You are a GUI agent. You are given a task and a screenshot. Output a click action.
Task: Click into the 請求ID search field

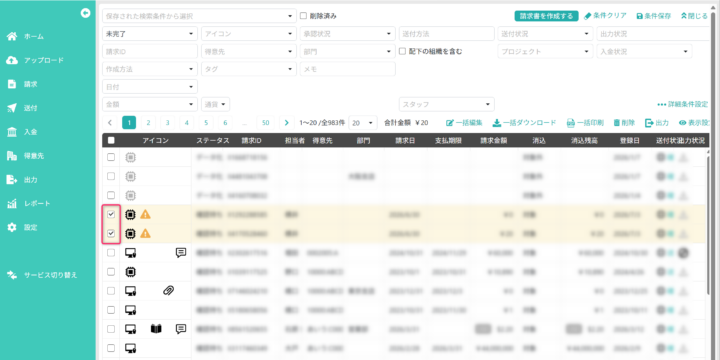tap(150, 51)
